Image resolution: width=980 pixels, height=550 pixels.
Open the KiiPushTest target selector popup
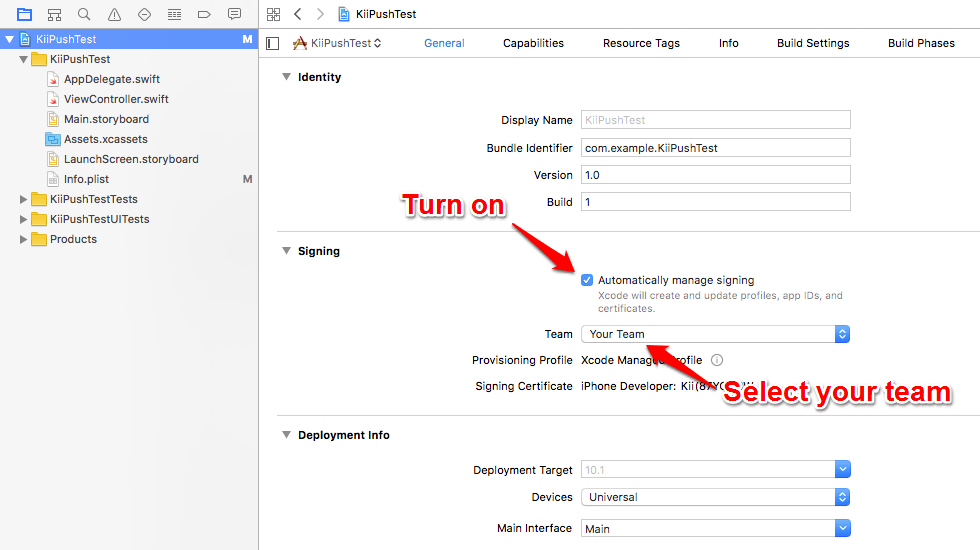(x=337, y=43)
